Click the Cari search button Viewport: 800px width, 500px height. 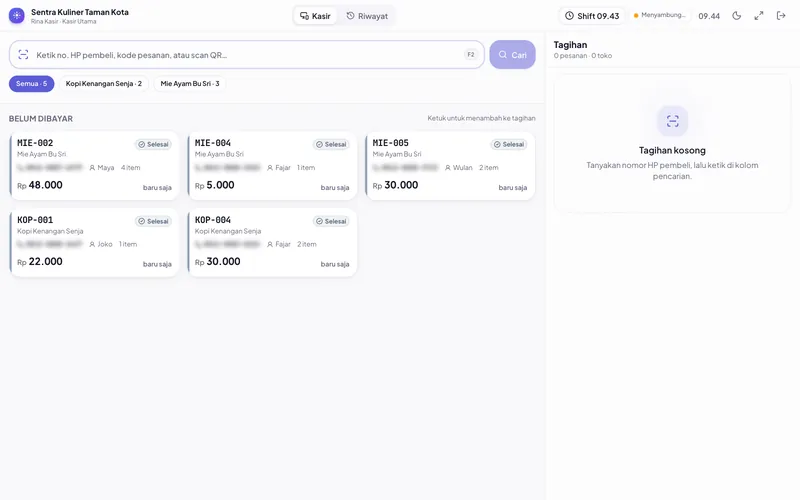pyautogui.click(x=512, y=55)
